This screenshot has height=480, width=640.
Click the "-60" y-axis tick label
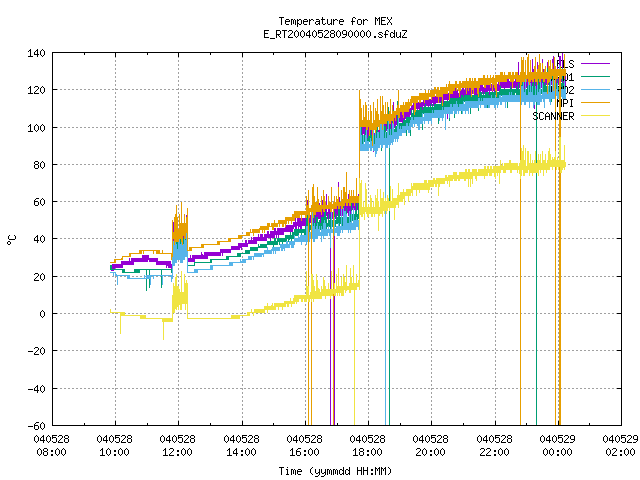pos(36,426)
